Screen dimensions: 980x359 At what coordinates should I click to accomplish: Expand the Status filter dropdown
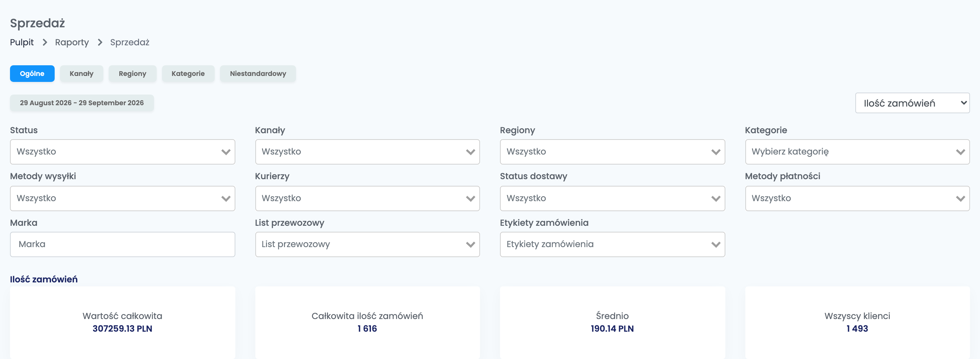pos(123,152)
